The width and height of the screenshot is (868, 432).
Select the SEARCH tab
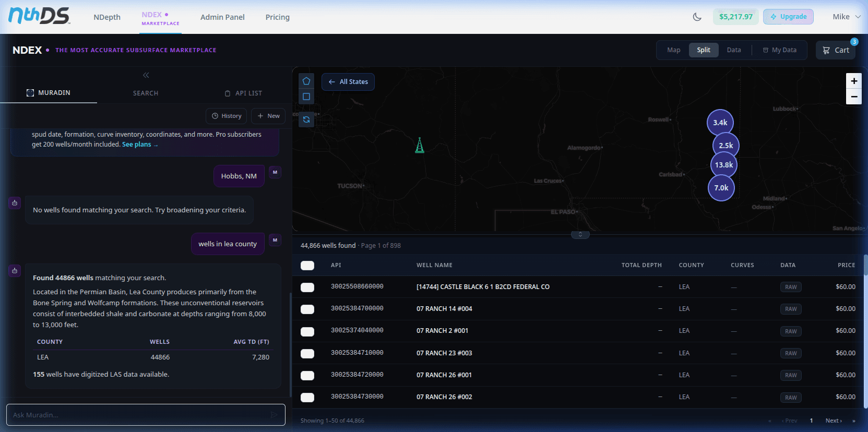click(146, 93)
